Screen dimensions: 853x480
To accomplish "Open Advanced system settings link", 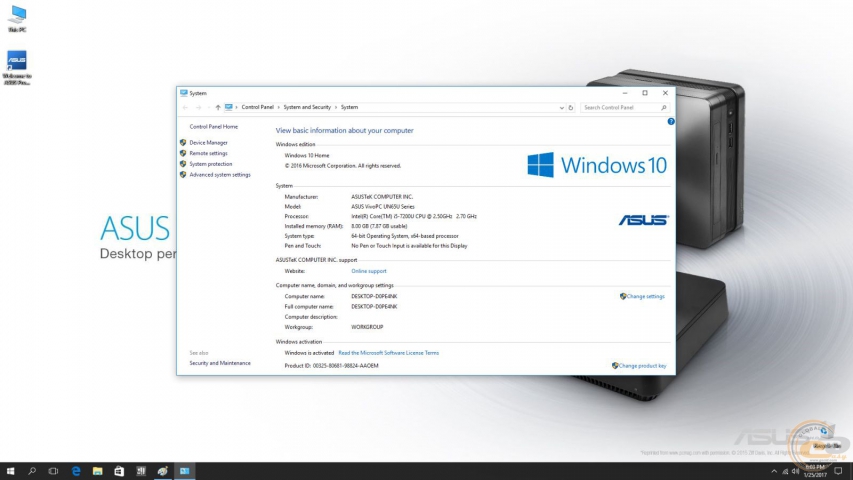I will tap(220, 175).
